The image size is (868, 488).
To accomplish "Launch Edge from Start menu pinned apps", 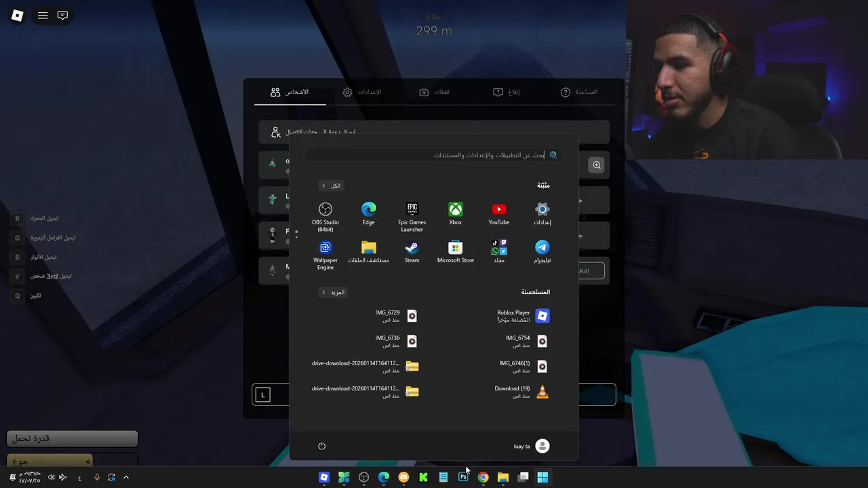I will tap(369, 214).
